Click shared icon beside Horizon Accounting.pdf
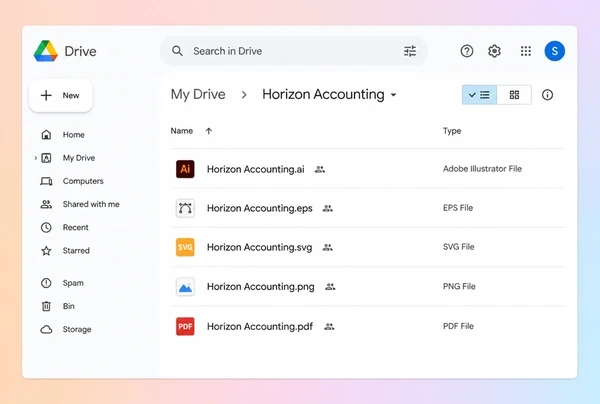Screen dimensions: 600x404 (329, 326)
